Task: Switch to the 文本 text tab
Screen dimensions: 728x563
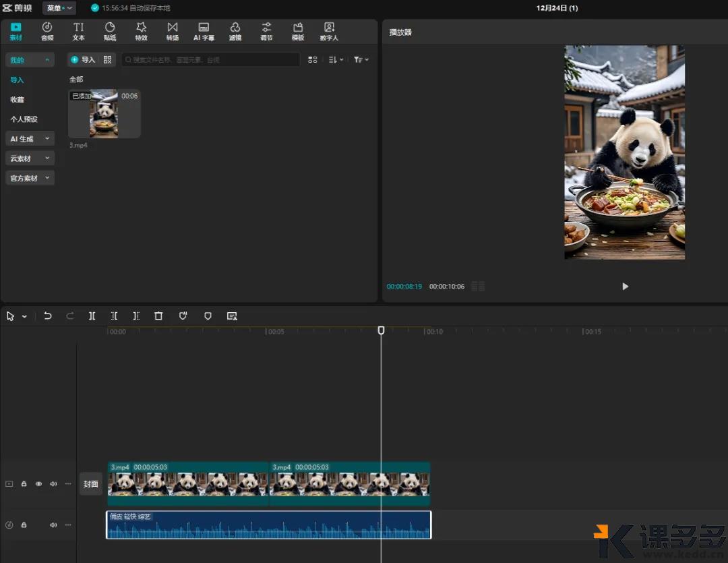Action: (79, 31)
